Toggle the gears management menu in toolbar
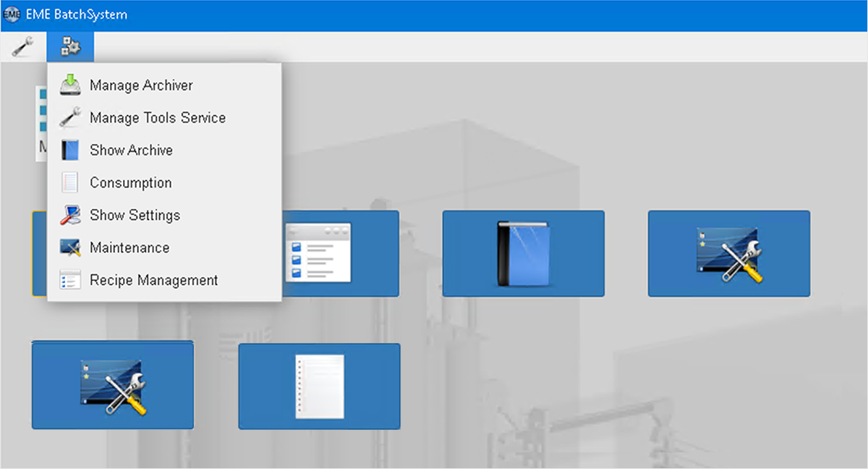 [70, 48]
